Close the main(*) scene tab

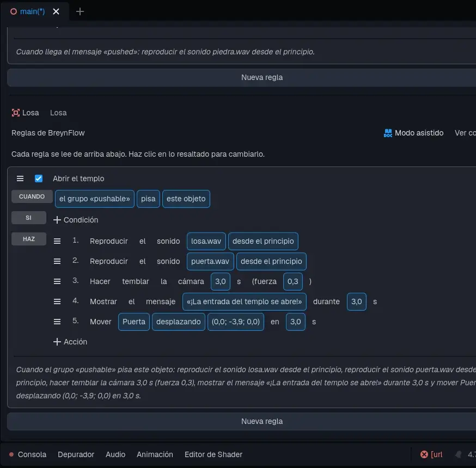pos(56,11)
